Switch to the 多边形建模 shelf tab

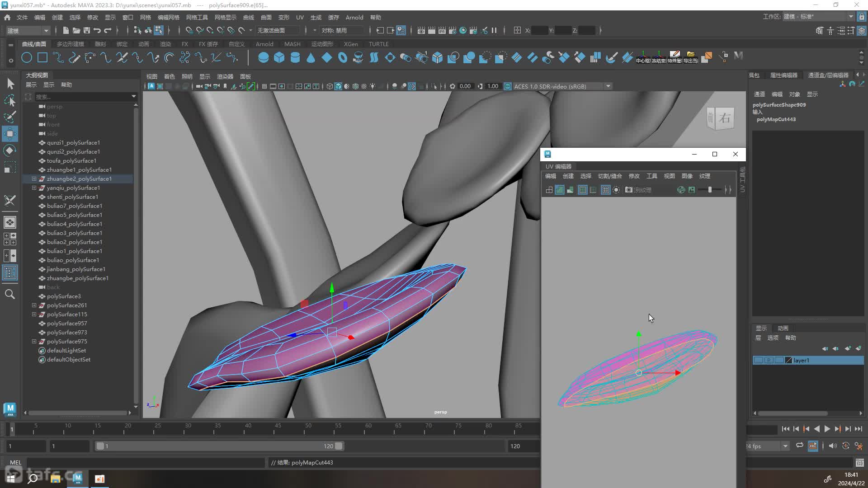[x=71, y=44]
